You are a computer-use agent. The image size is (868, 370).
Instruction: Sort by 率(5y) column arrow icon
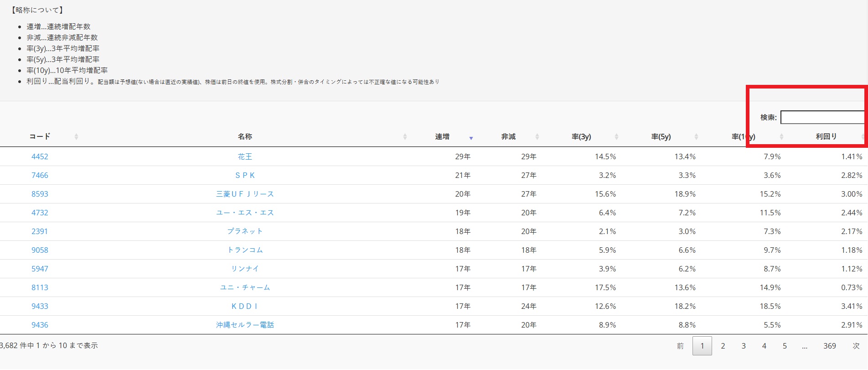(x=696, y=137)
